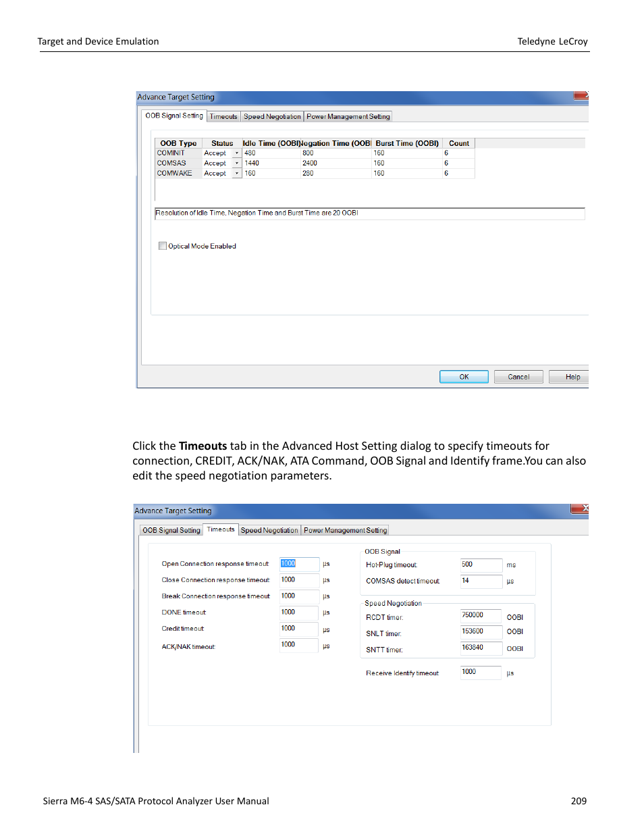Image resolution: width=644 pixels, height=834 pixels.
Task: Select COMSAS row name cell
Action: pyautogui.click(x=178, y=163)
